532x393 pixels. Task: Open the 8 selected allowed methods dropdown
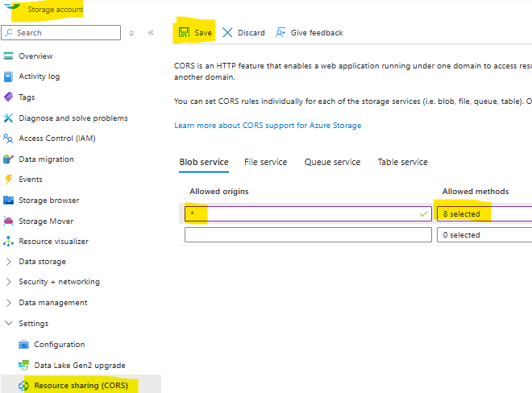(484, 214)
